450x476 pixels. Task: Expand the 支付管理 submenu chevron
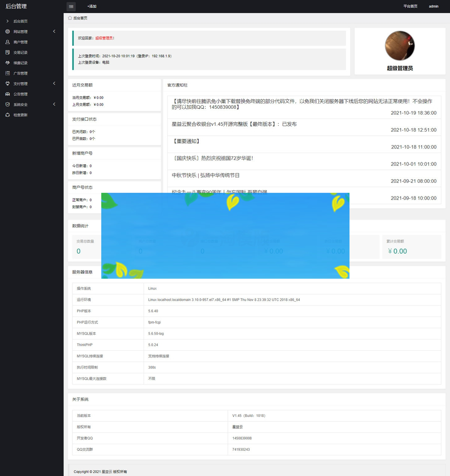click(54, 84)
